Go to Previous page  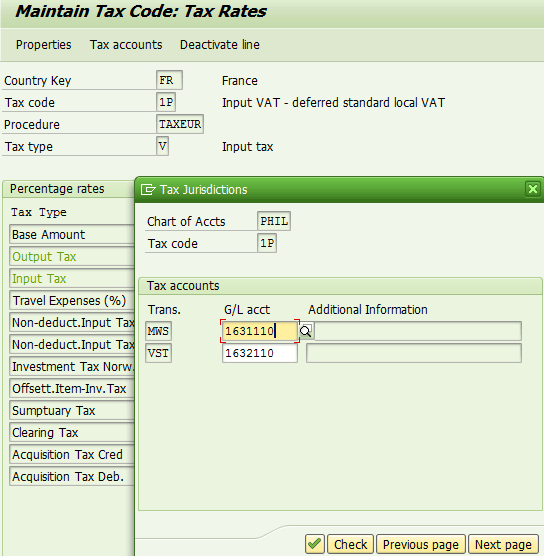(x=421, y=544)
